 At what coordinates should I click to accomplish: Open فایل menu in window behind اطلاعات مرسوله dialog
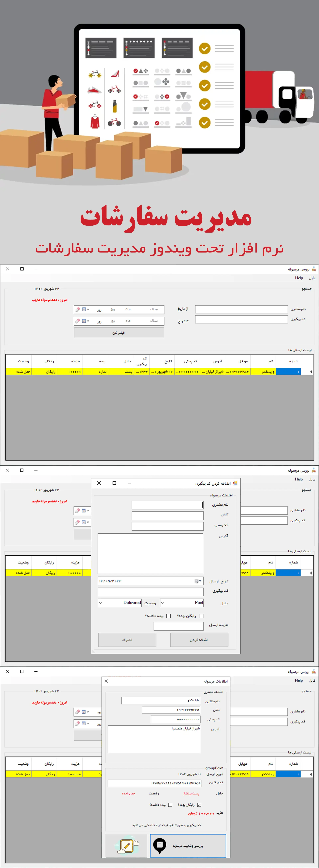(312, 680)
